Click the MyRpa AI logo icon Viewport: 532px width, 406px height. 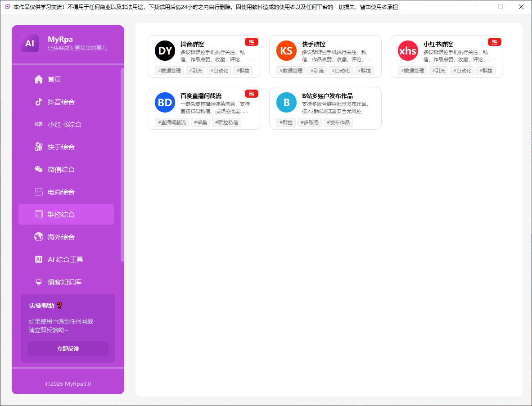(x=30, y=43)
